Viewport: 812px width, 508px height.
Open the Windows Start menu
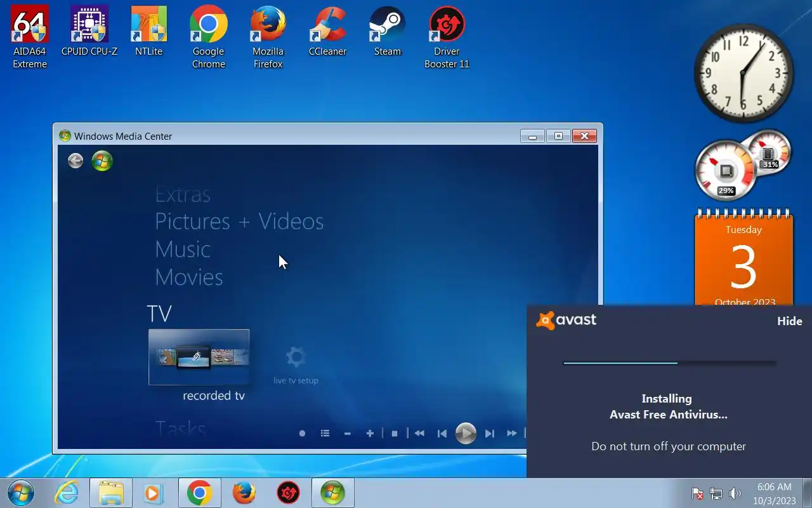coord(21,493)
